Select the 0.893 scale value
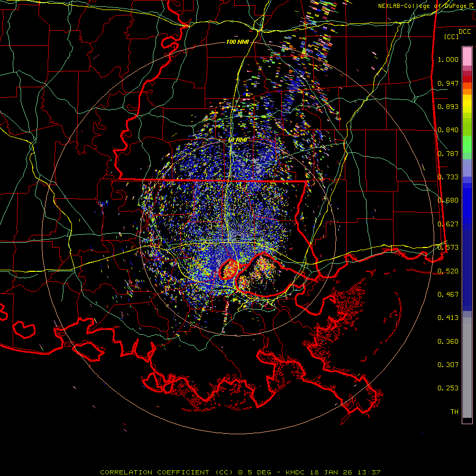The height and width of the screenshot is (476, 476). pos(448,106)
